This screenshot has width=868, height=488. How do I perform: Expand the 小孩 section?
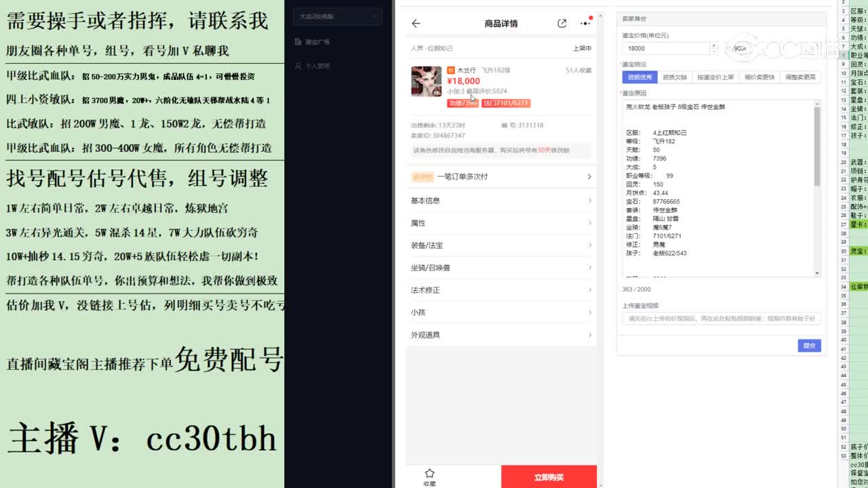point(500,312)
